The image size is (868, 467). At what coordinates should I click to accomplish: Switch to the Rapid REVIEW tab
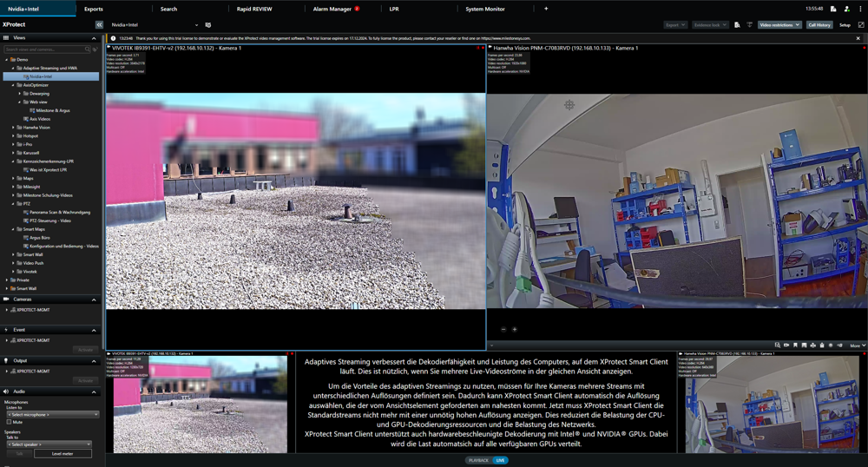coord(254,9)
